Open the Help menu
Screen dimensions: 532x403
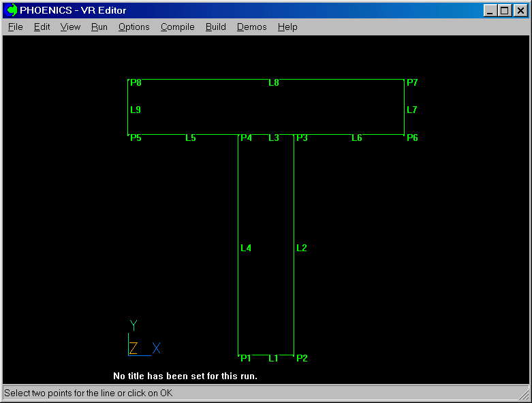click(287, 27)
